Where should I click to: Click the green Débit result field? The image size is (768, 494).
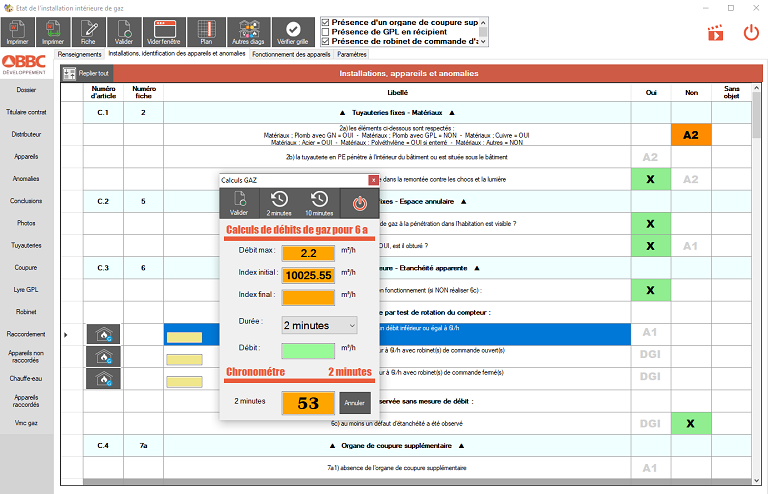308,351
